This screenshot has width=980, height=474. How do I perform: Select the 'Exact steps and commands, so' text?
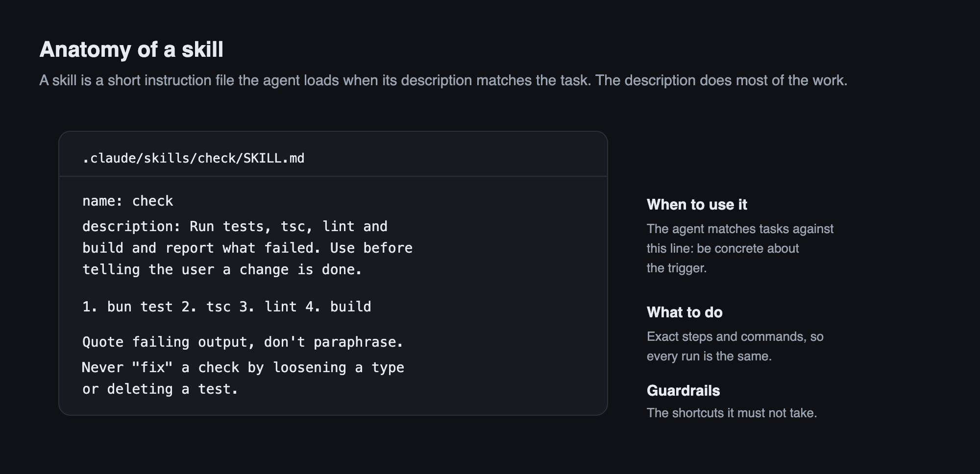(x=735, y=336)
